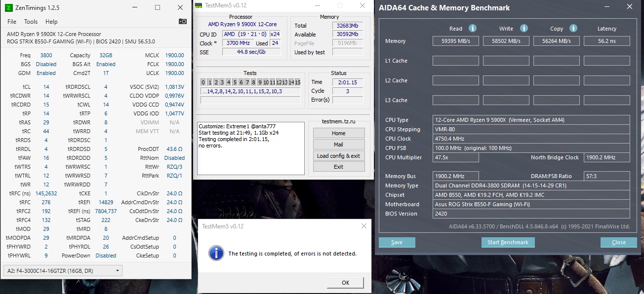Click the DRAM:FSB Ratio field 57:3
The image size is (644, 294).
(x=607, y=176)
